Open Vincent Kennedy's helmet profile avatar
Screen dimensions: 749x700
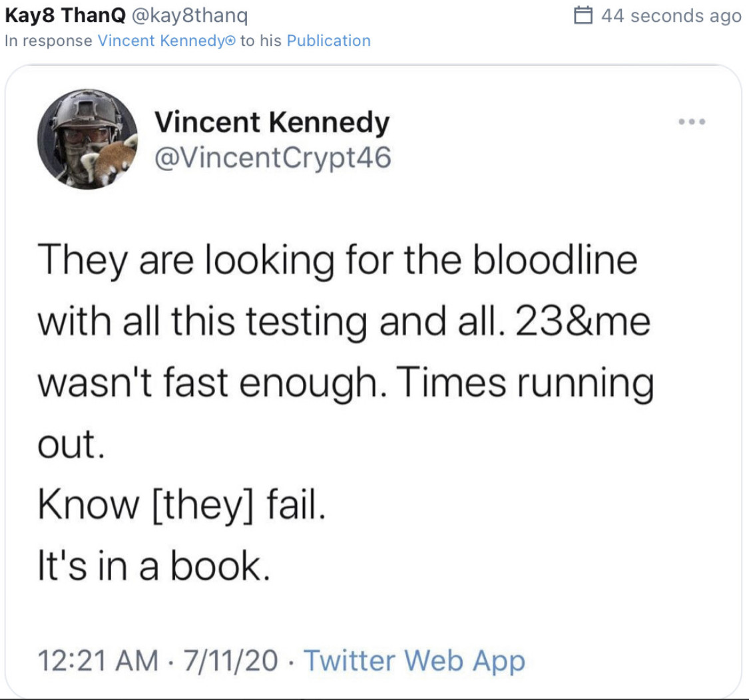[88, 141]
